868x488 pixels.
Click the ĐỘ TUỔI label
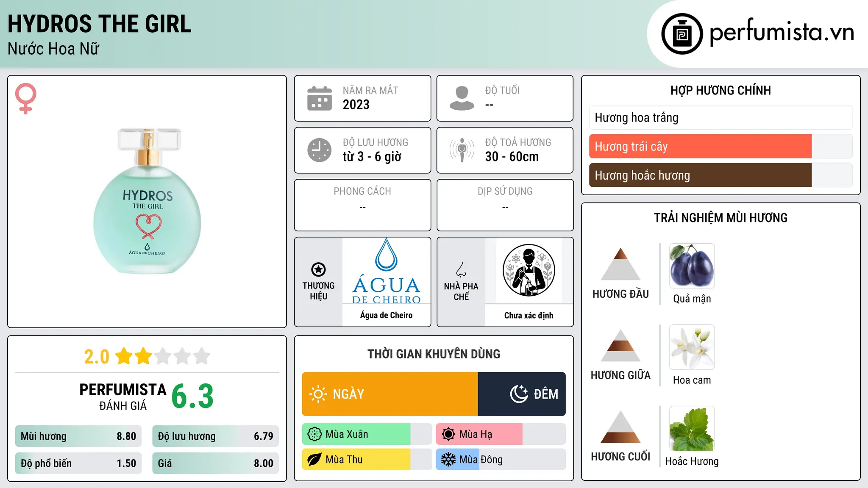coord(502,90)
